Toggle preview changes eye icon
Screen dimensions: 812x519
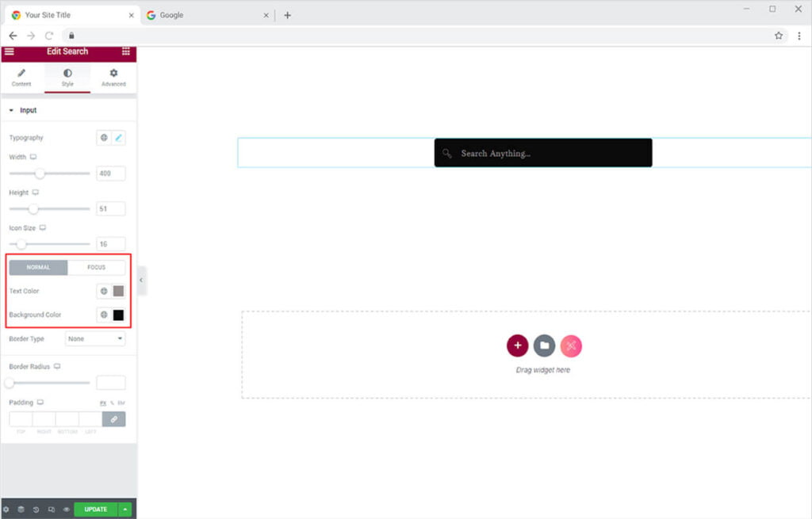point(66,509)
